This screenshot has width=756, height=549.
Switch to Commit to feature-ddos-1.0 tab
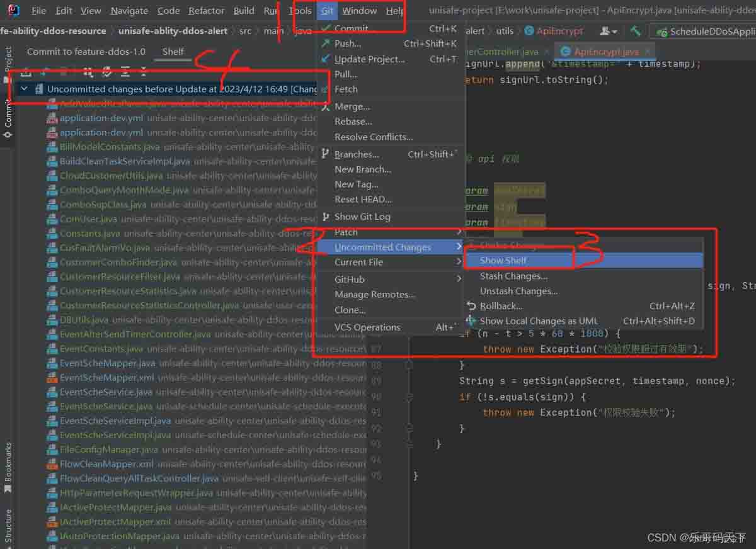coord(86,52)
